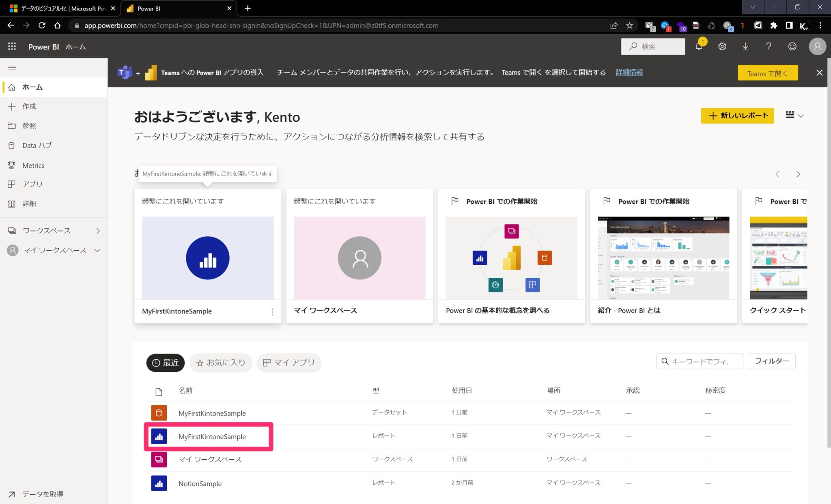Screen dimensions: 831x504
Task: Open the Data ハブ section in sidebar
Action: click(x=37, y=145)
